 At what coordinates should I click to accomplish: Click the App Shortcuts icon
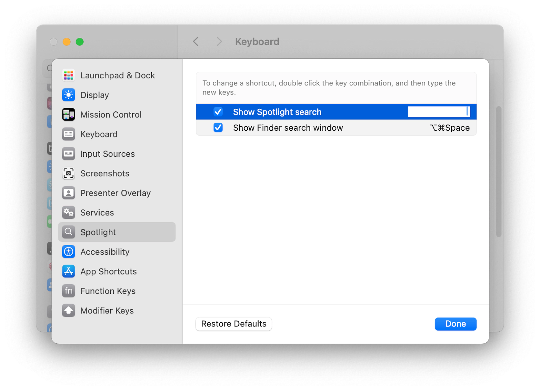[x=68, y=271]
